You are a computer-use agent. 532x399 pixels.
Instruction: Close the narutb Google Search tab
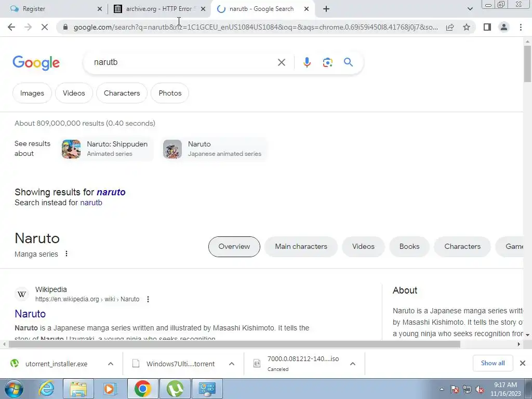pyautogui.click(x=307, y=9)
